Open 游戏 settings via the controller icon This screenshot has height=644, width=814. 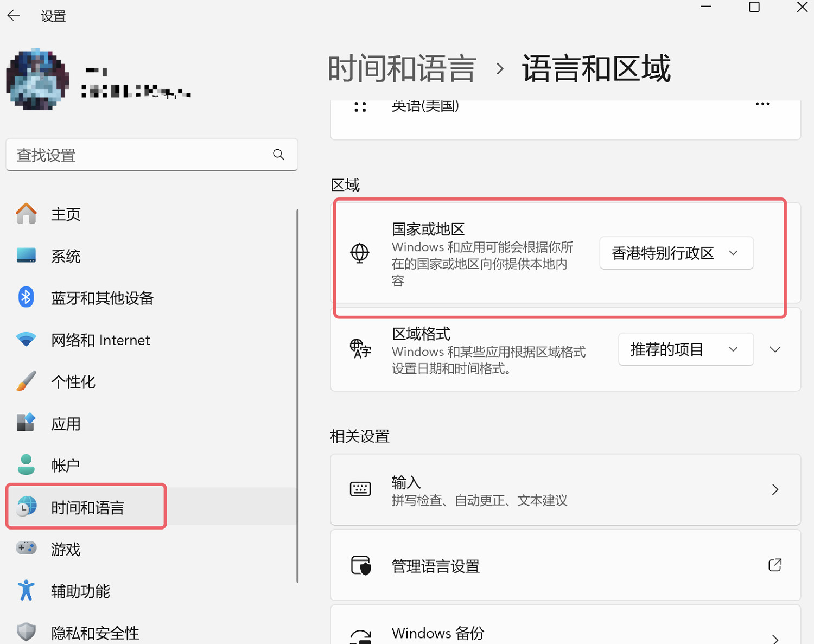26,549
